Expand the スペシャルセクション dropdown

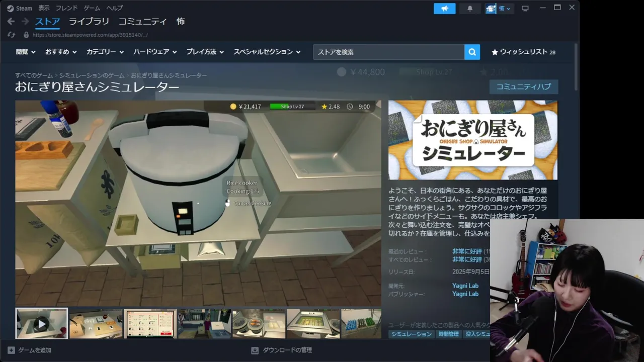(x=267, y=52)
